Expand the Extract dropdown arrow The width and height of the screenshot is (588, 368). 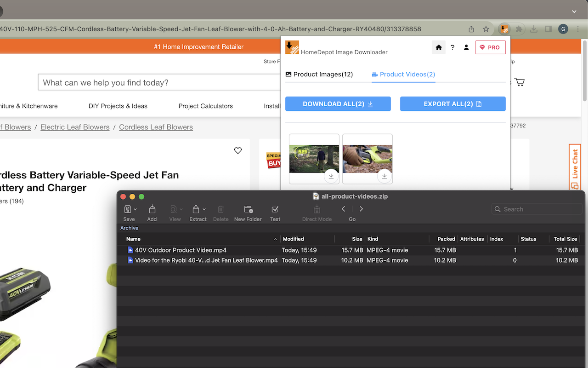click(204, 209)
